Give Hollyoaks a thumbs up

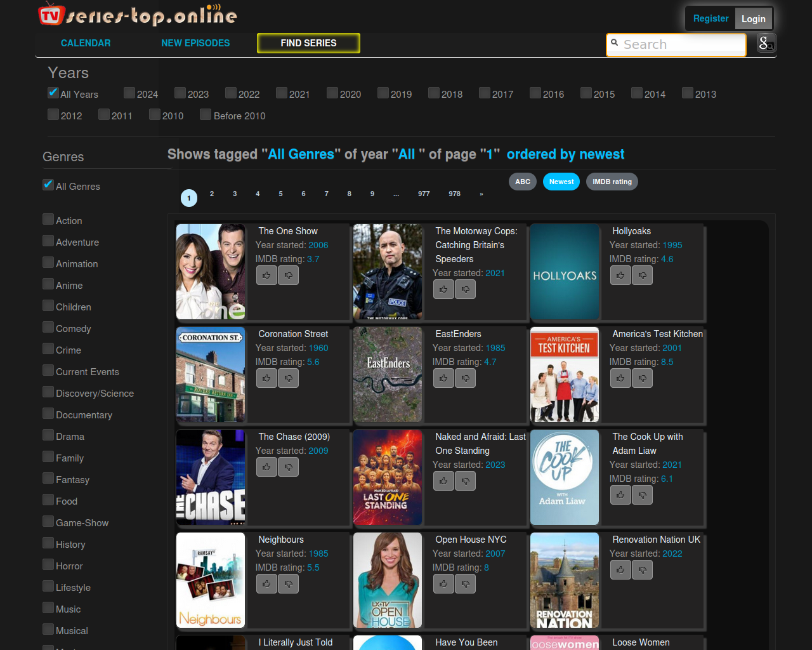620,275
